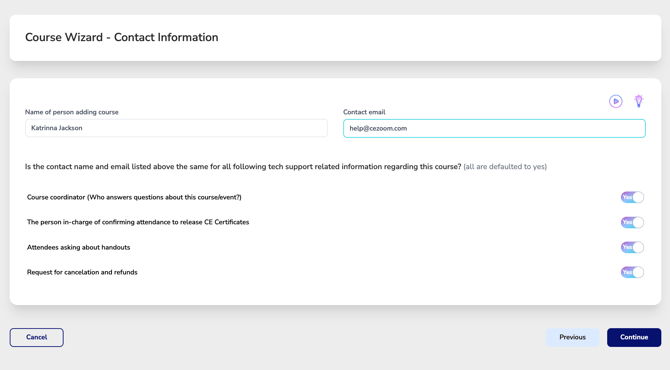Click the Continue button
The image size is (670, 370).
[x=634, y=337]
